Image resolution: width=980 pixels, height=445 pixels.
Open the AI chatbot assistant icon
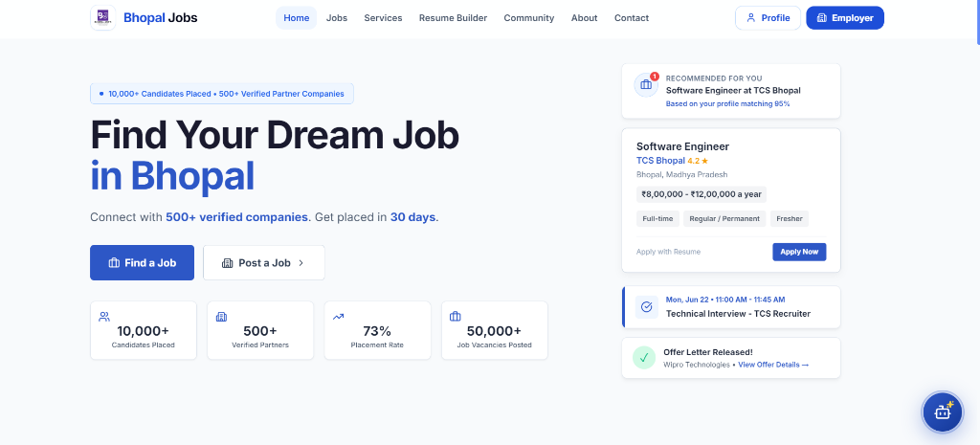(x=942, y=412)
